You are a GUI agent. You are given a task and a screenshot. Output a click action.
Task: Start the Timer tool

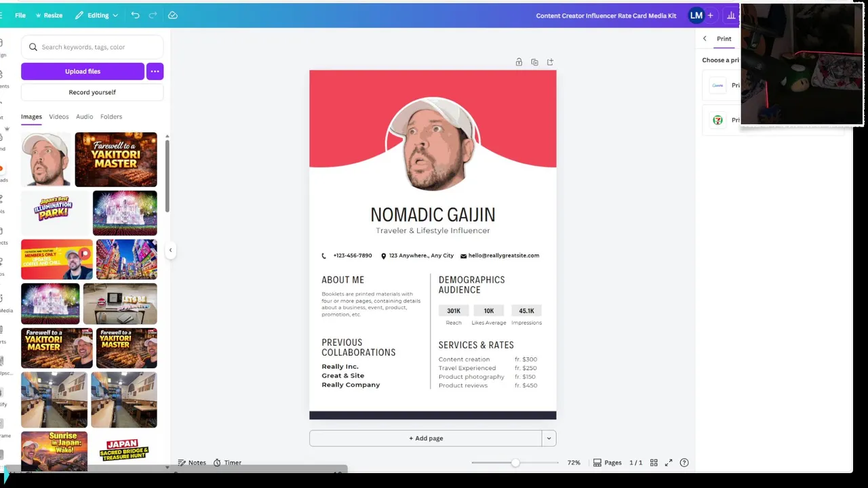pyautogui.click(x=227, y=462)
